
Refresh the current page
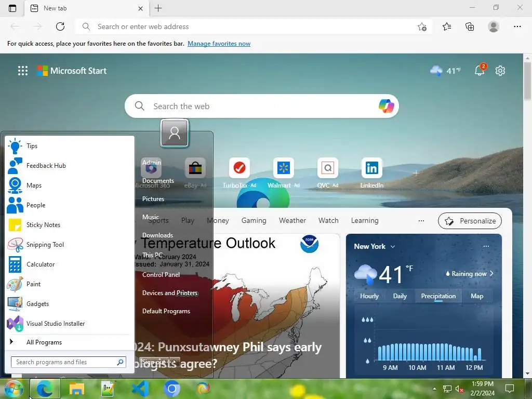pyautogui.click(x=60, y=26)
